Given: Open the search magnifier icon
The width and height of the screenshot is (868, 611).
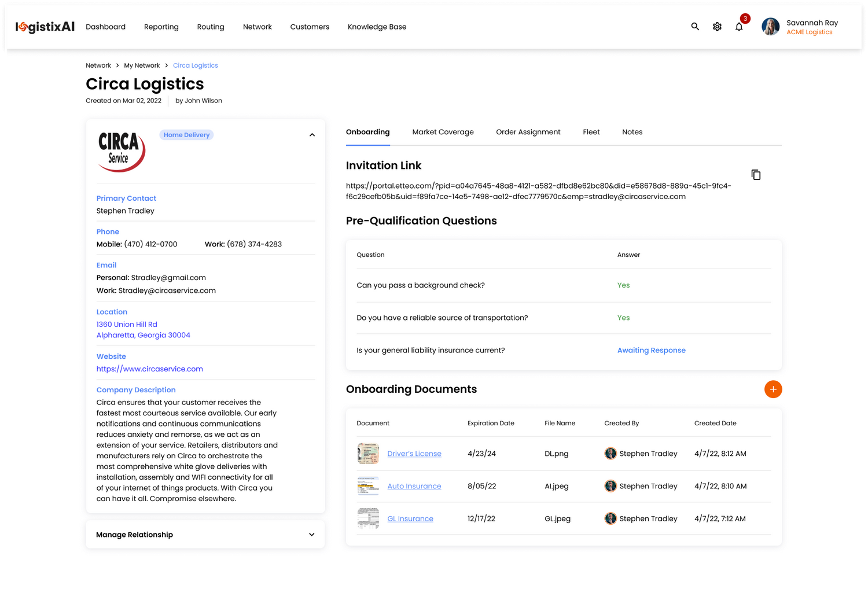Looking at the screenshot, I should click(695, 27).
